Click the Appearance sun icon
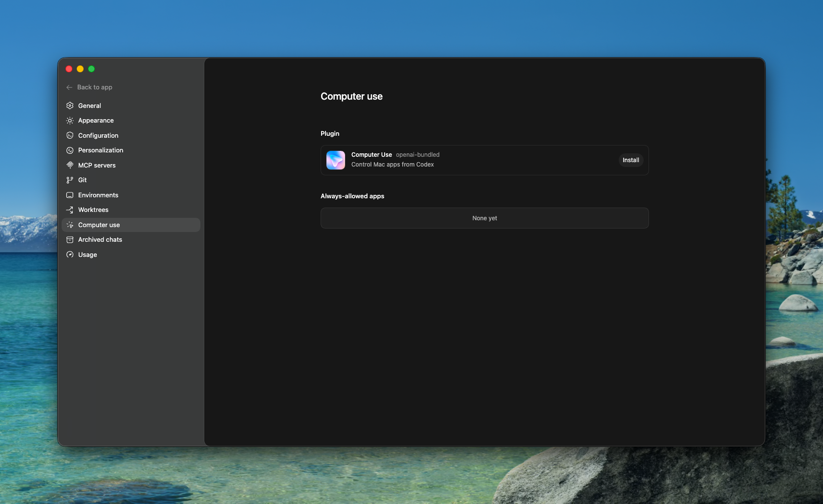 (70, 121)
